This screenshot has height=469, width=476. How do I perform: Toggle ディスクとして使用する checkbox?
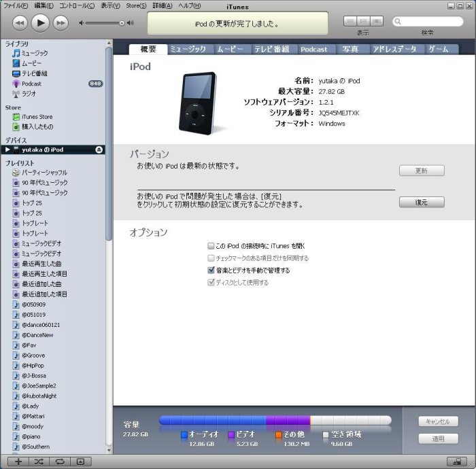pos(211,282)
